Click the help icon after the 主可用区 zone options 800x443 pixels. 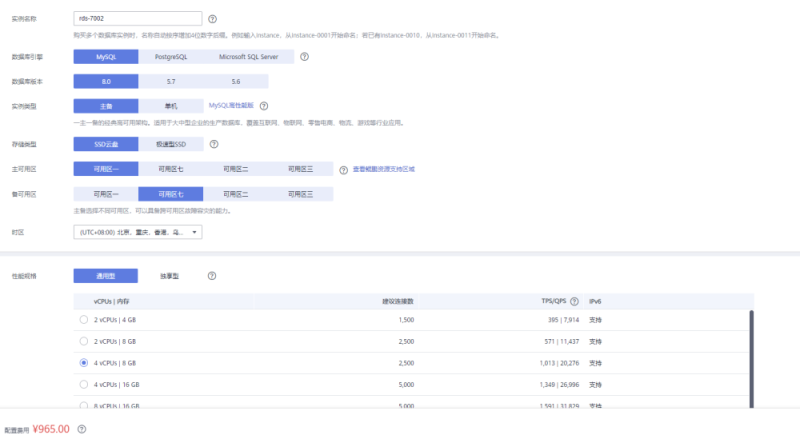tap(343, 169)
